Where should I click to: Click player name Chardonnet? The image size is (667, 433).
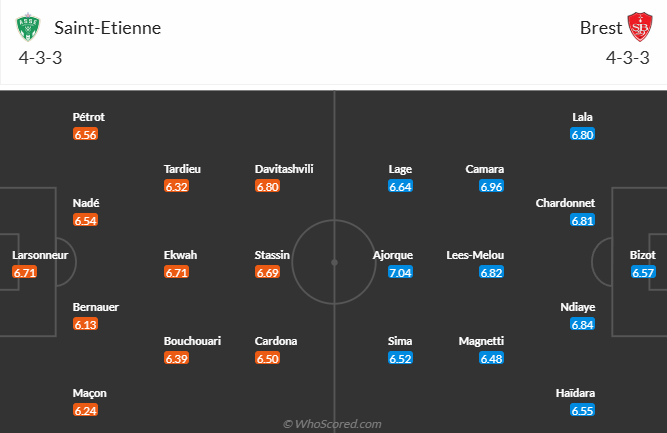[565, 203]
